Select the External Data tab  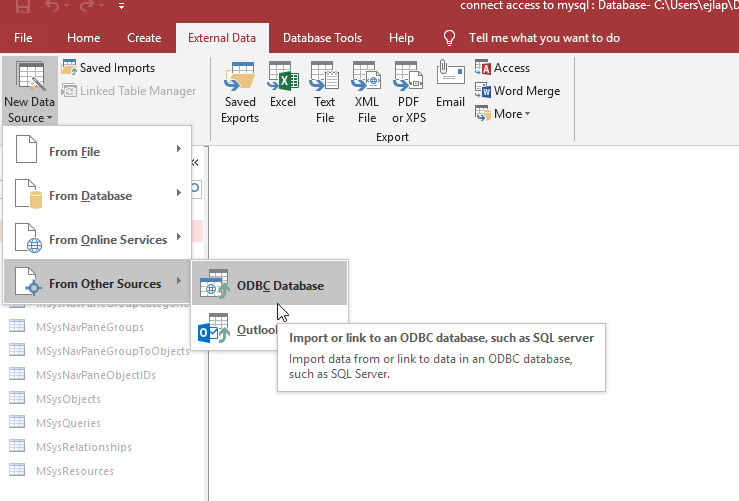[x=222, y=38]
